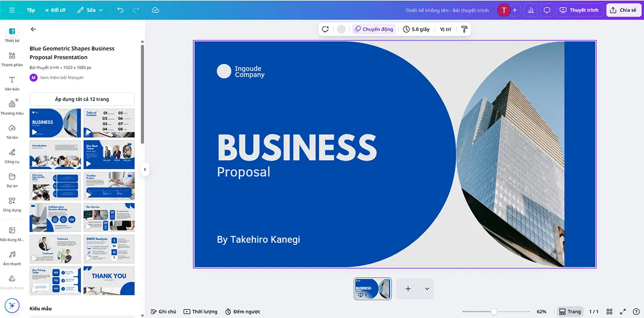Select the BUSINESS heading on canvas
644x318 pixels.
click(297, 147)
